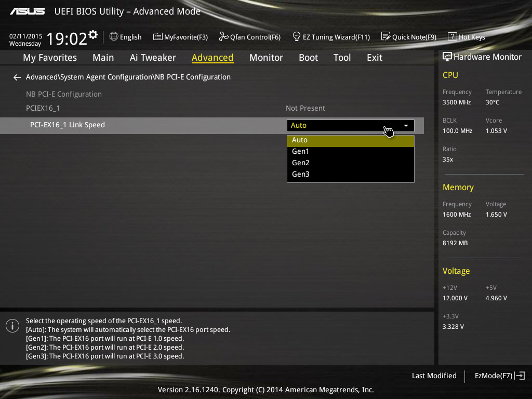532x399 pixels.
Task: Open the Boot tab
Action: (308, 58)
